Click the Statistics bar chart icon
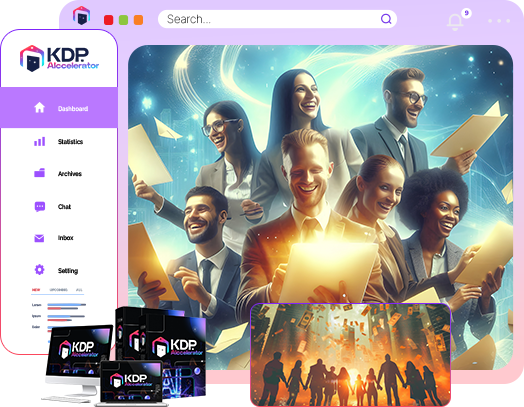Screen dimensions: 524x407 (39, 141)
